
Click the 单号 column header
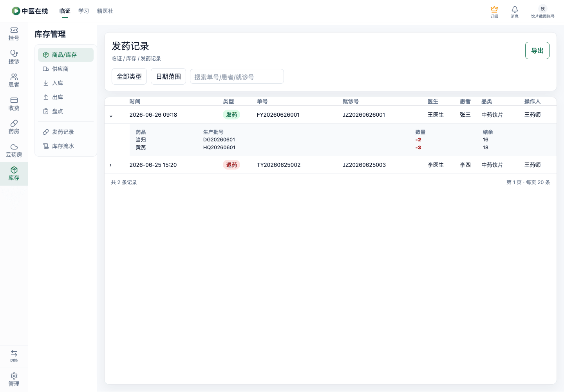262,101
